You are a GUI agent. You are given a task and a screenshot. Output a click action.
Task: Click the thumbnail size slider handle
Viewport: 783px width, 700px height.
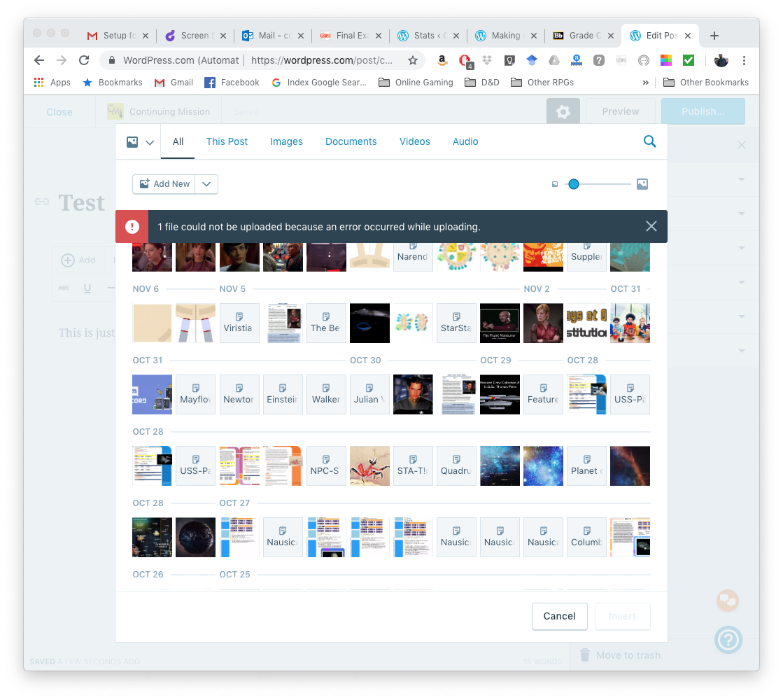(574, 184)
